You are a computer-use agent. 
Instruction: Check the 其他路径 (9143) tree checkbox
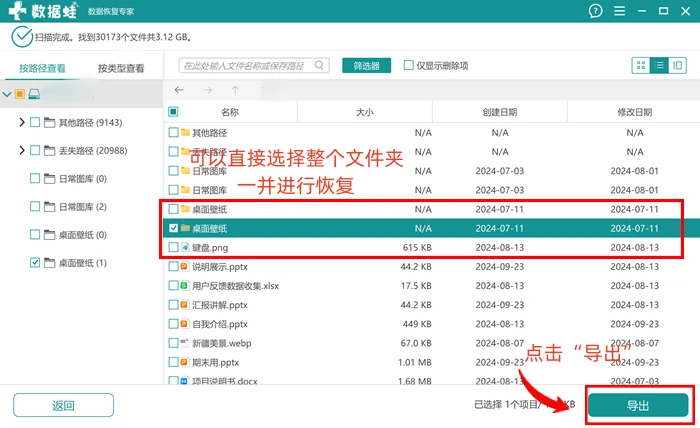tap(35, 122)
